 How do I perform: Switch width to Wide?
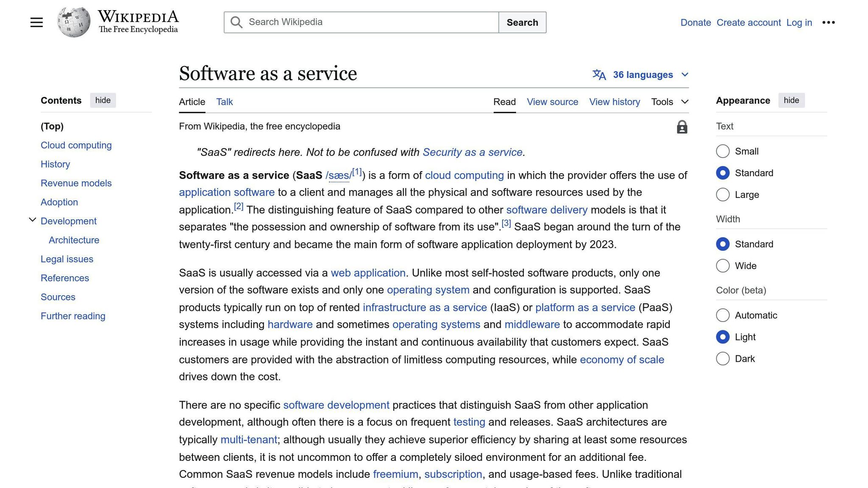(x=723, y=266)
